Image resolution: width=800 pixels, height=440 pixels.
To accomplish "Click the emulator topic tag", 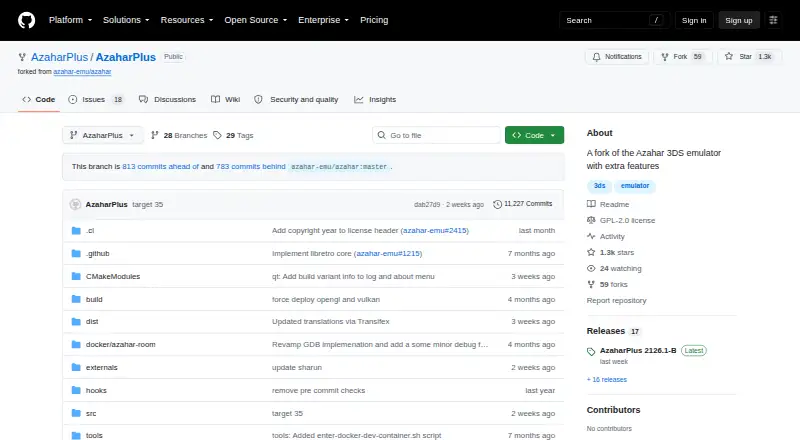I will point(635,186).
